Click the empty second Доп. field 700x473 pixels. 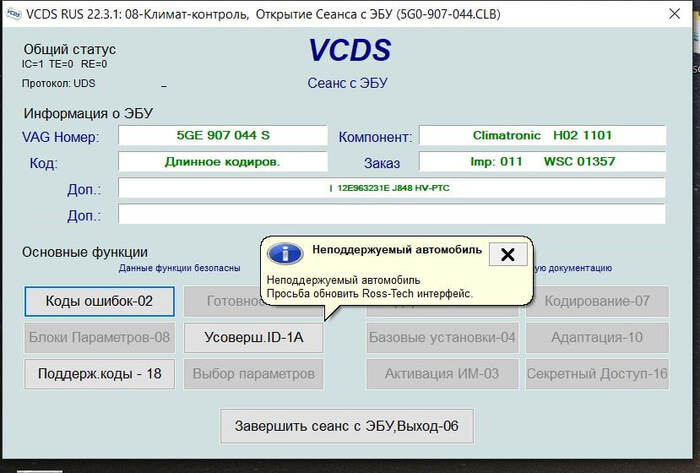[391, 214]
